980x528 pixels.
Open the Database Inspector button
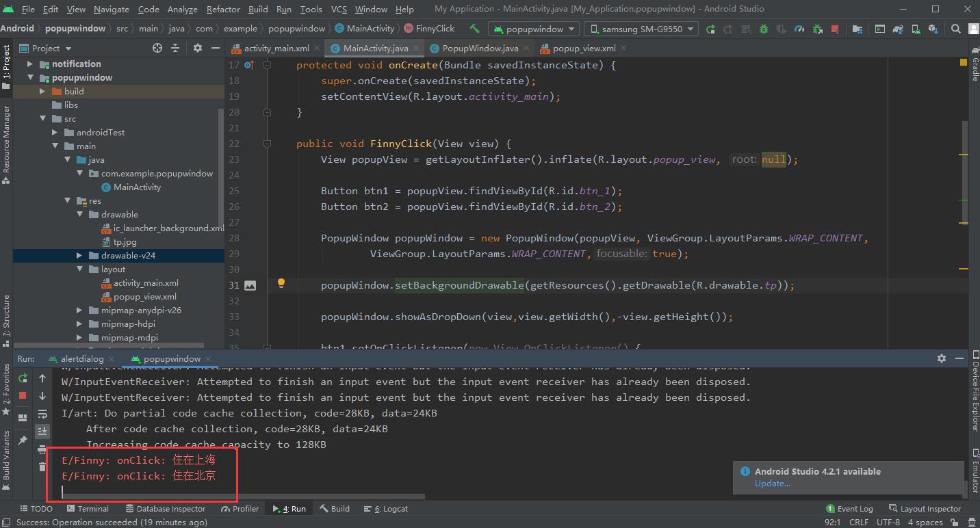(x=165, y=508)
